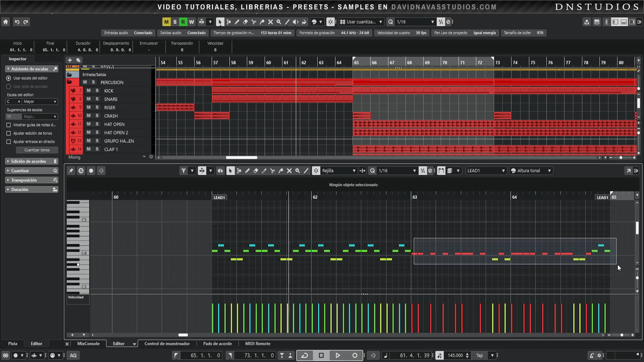This screenshot has height=362, width=644.
Task: Open the 'Pads de acorde' tab
Action: coord(217,344)
